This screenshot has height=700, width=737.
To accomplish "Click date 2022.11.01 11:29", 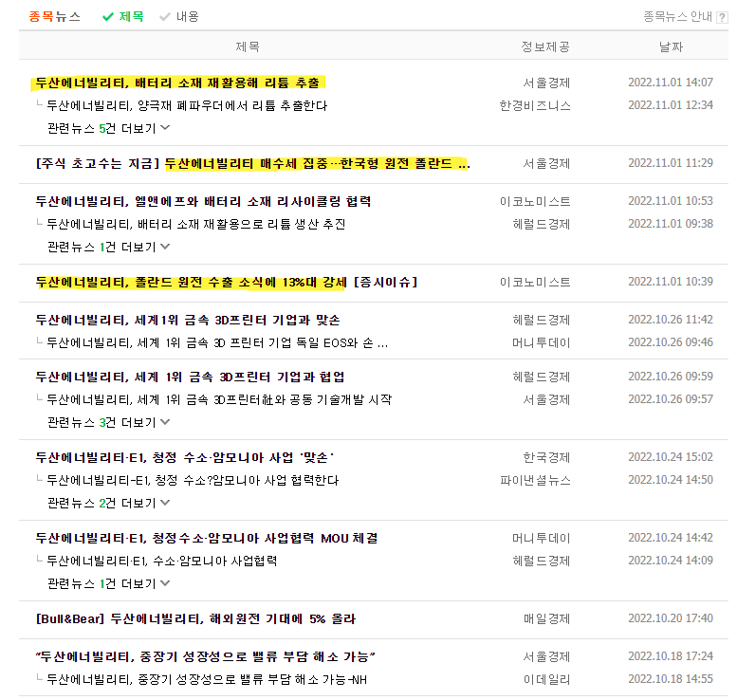I will 671,163.
